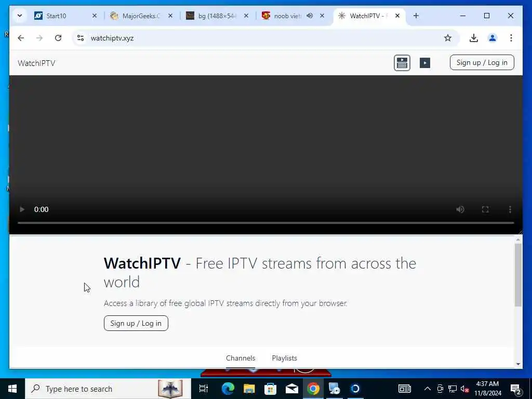Open the blue circle app on the taskbar
The image size is (532, 399).
coord(355,389)
